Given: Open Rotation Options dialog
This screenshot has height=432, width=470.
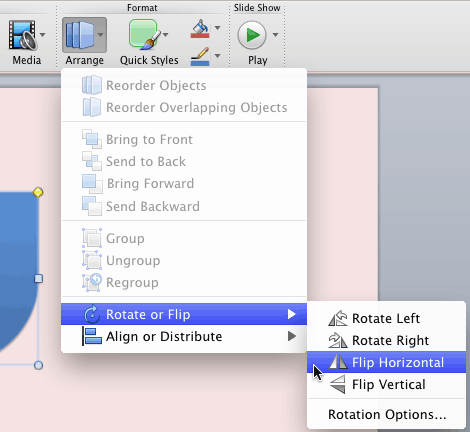Looking at the screenshot, I should click(387, 414).
